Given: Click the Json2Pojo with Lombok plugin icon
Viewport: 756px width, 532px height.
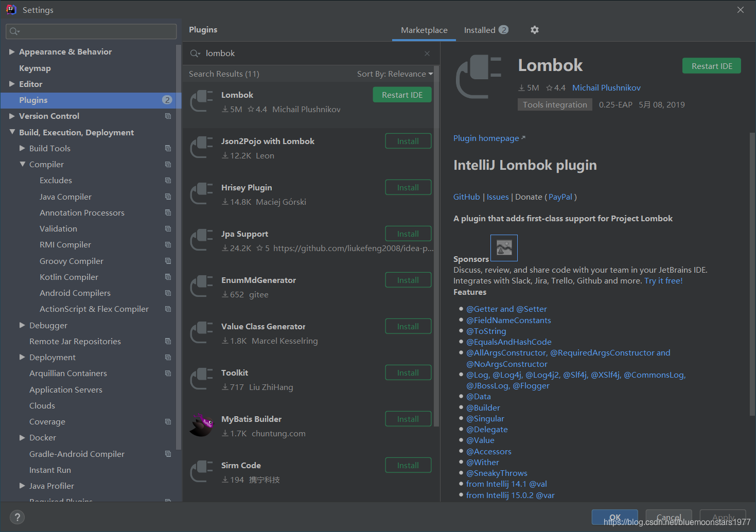Looking at the screenshot, I should pos(201,147).
